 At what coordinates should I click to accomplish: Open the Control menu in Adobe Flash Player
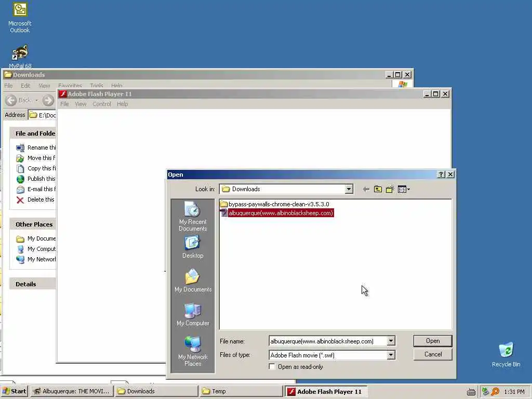coord(102,104)
